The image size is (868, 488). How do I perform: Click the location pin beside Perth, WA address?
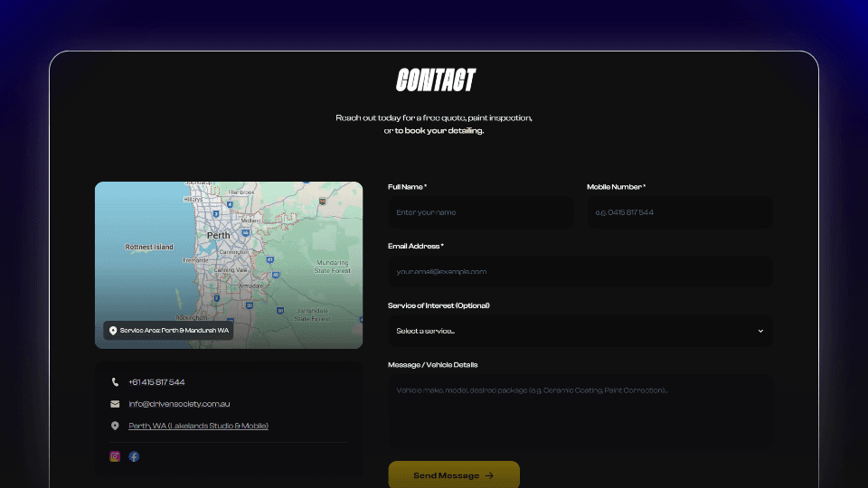click(x=115, y=426)
